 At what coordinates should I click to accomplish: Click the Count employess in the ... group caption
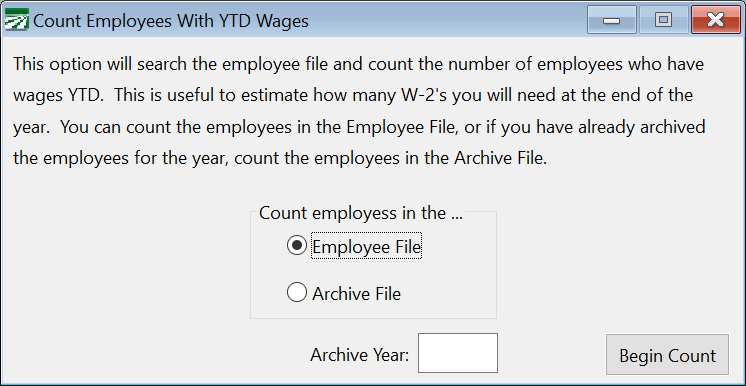pyautogui.click(x=361, y=213)
